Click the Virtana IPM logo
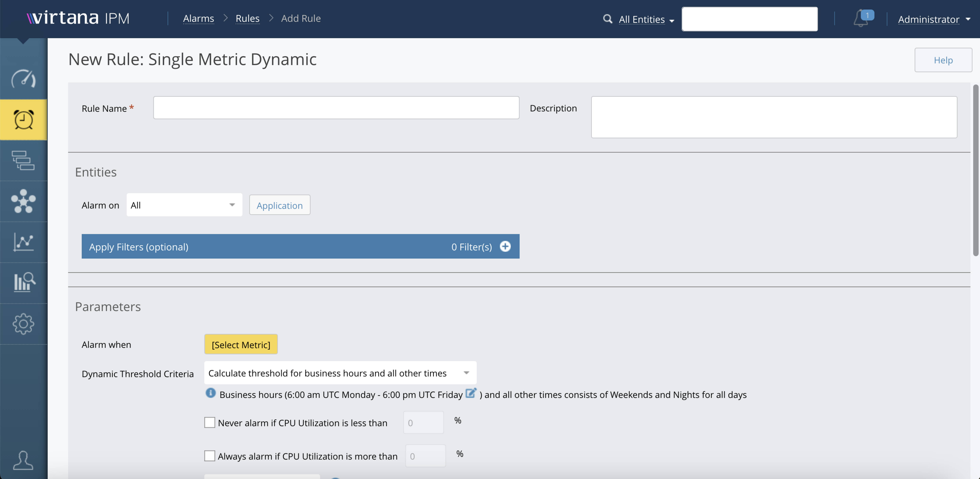Image resolution: width=980 pixels, height=479 pixels. click(78, 18)
